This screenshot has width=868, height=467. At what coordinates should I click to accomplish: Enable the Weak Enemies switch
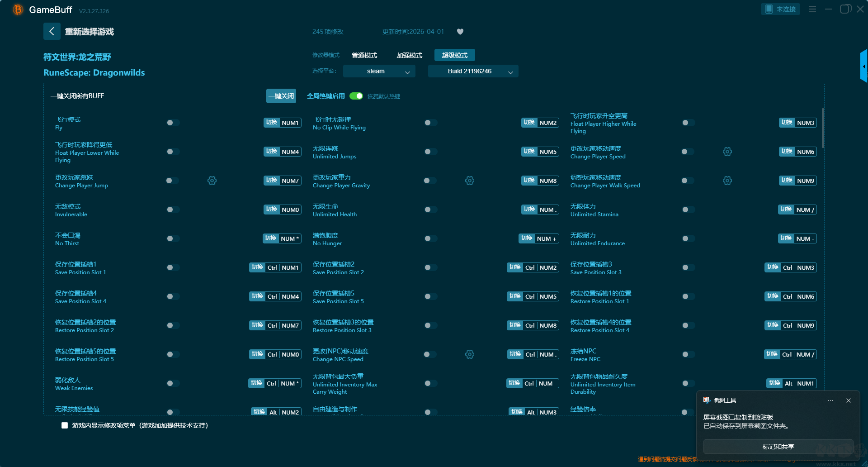(x=173, y=383)
